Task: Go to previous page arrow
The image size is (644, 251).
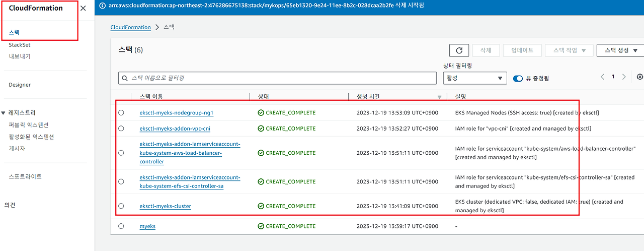Action: (x=602, y=77)
